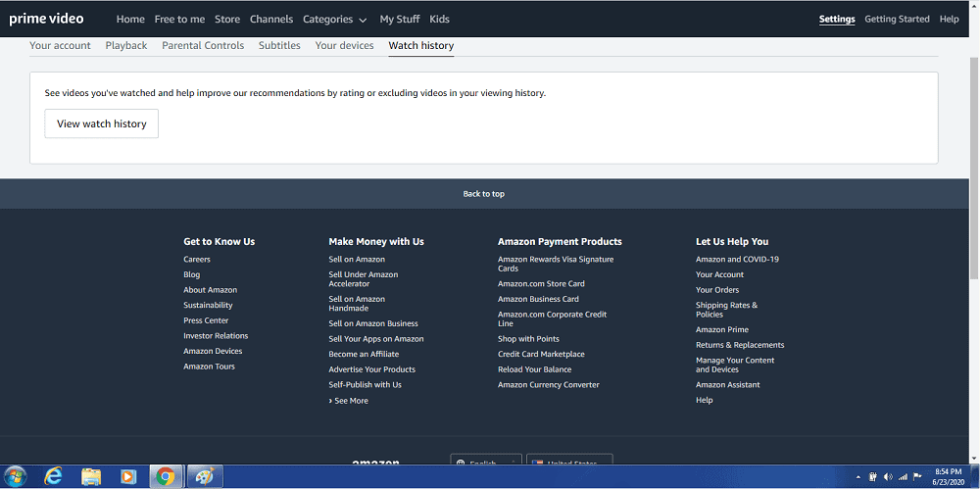This screenshot has width=980, height=489.
Task: Click Amazon Currency Converter link
Action: [x=548, y=385]
